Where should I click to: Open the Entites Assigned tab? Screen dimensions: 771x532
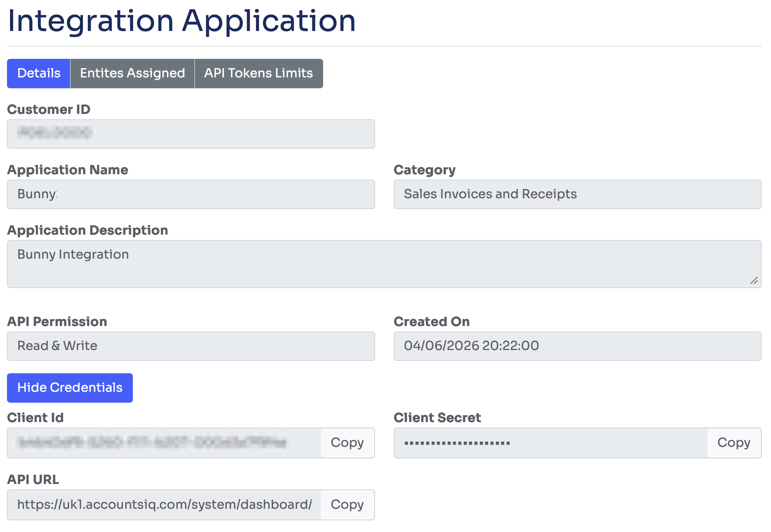pos(133,74)
